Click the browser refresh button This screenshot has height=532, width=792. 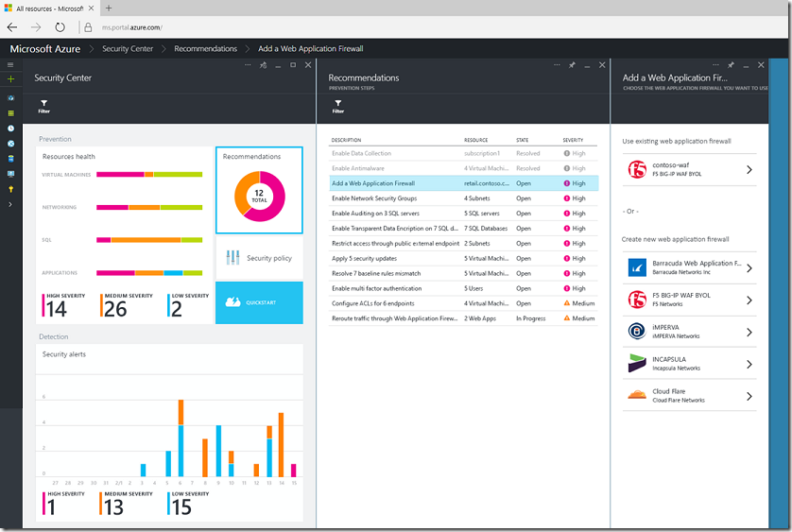tap(60, 27)
